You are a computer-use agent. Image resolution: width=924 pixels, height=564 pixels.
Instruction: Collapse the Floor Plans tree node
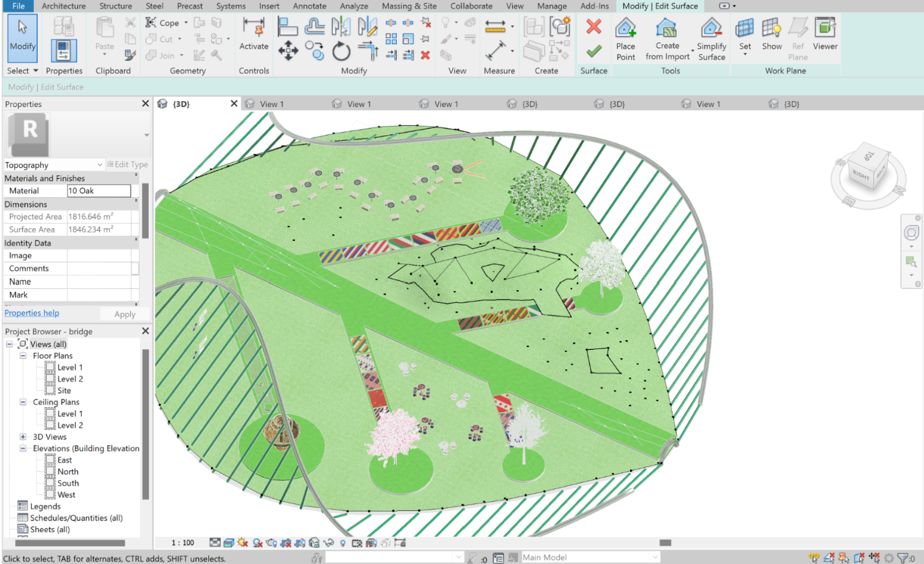tap(23, 355)
